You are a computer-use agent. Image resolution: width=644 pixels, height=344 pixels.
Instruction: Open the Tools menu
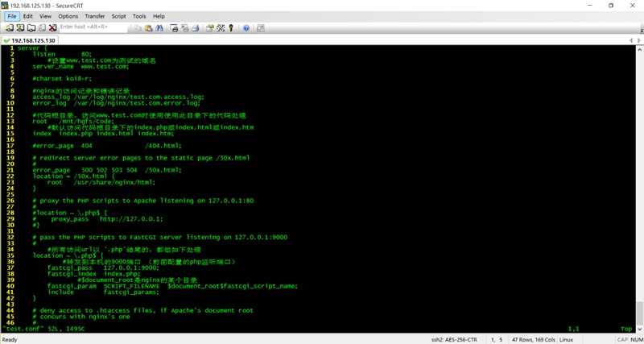[139, 16]
